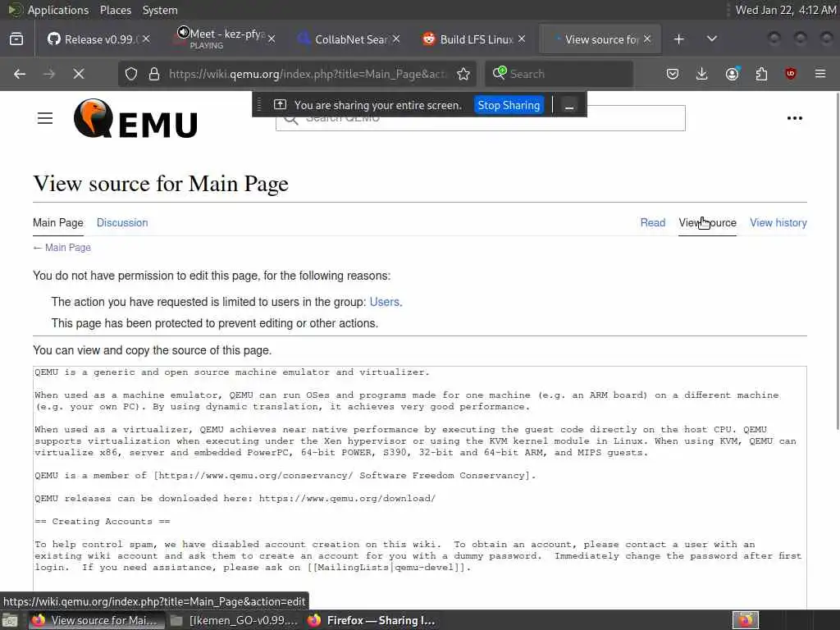
Task: Close the Build LFS Linux tab
Action: [522, 39]
